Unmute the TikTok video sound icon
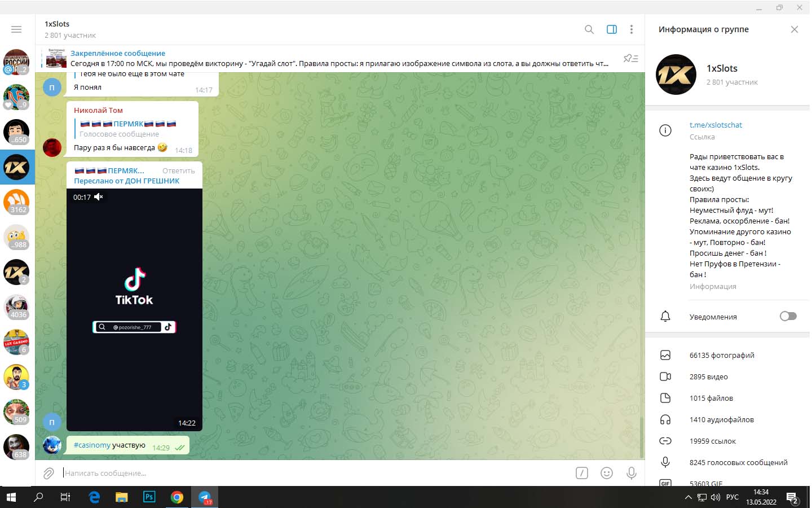The image size is (812, 508). pos(99,197)
